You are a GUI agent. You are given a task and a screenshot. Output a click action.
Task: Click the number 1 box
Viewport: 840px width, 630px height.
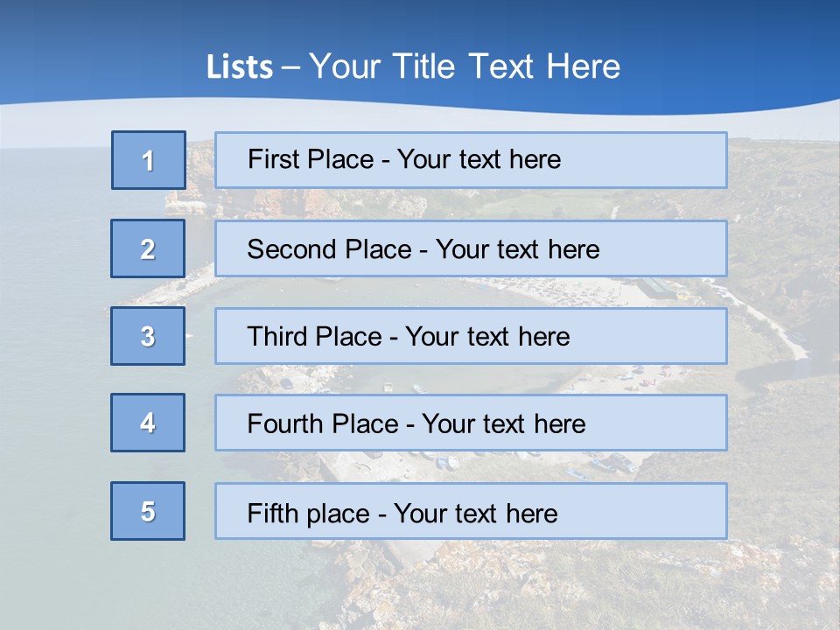[149, 160]
